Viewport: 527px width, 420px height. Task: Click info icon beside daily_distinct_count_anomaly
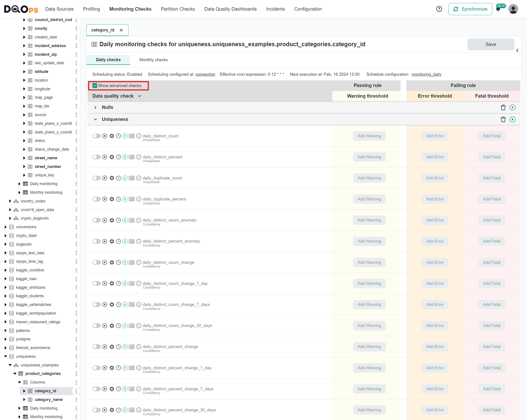[139, 220]
